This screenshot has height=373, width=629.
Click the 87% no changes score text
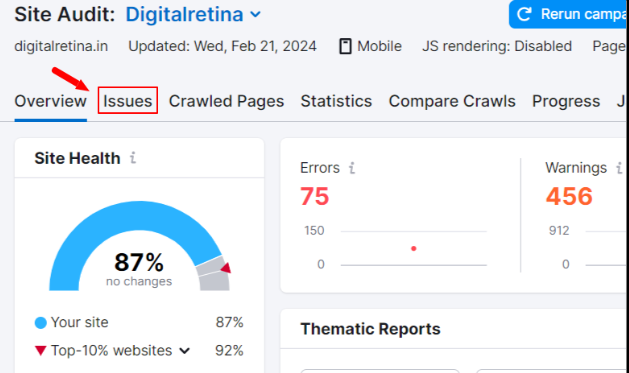(139, 269)
